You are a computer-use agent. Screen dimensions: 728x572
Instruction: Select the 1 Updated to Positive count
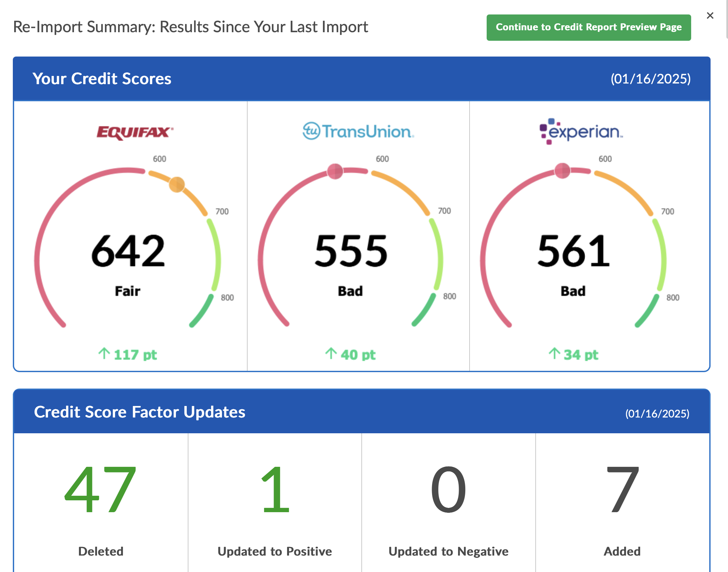click(275, 489)
